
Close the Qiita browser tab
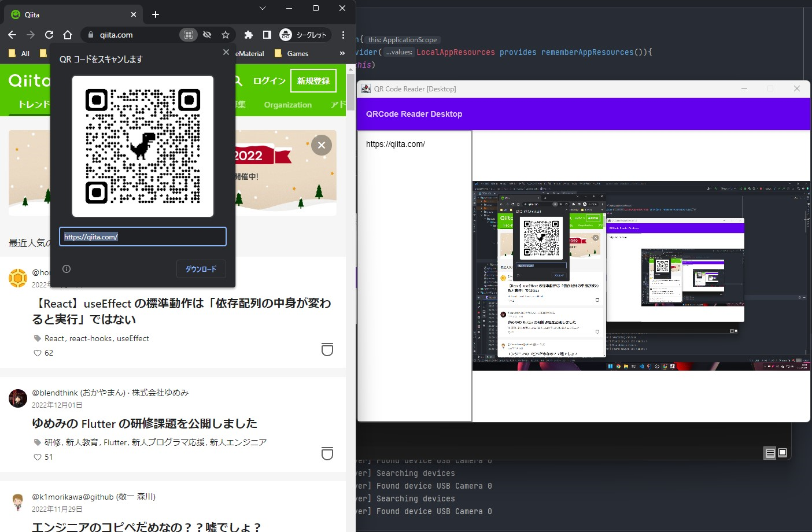coord(134,14)
